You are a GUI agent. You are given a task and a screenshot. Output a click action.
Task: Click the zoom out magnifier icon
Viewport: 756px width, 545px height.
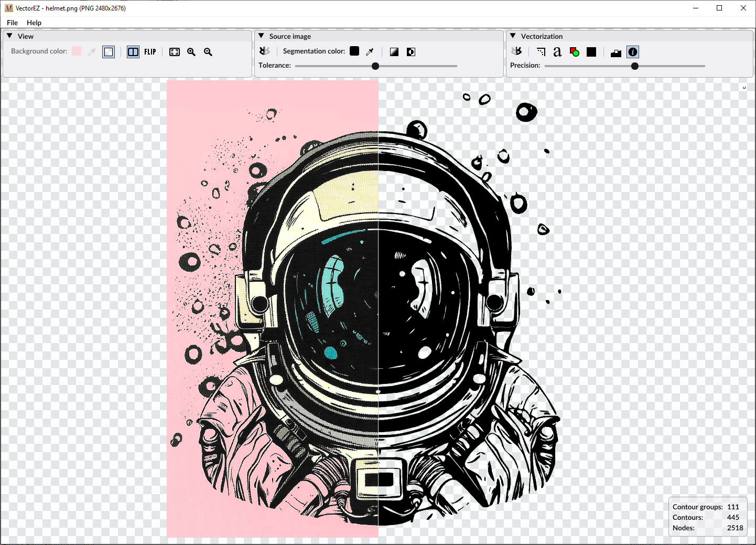(208, 52)
